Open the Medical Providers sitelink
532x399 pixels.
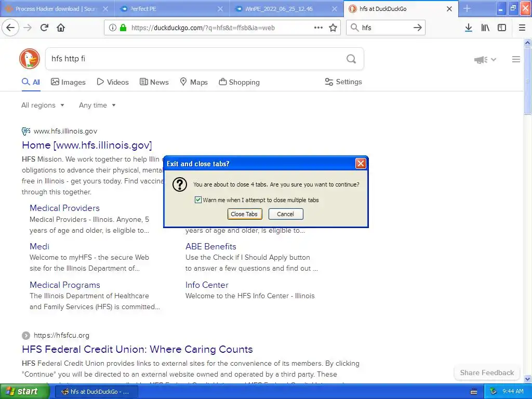[64, 208]
